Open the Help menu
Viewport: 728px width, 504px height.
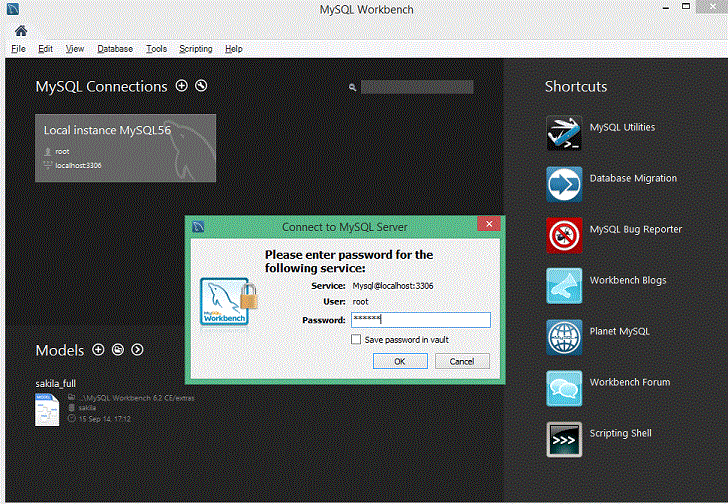234,49
